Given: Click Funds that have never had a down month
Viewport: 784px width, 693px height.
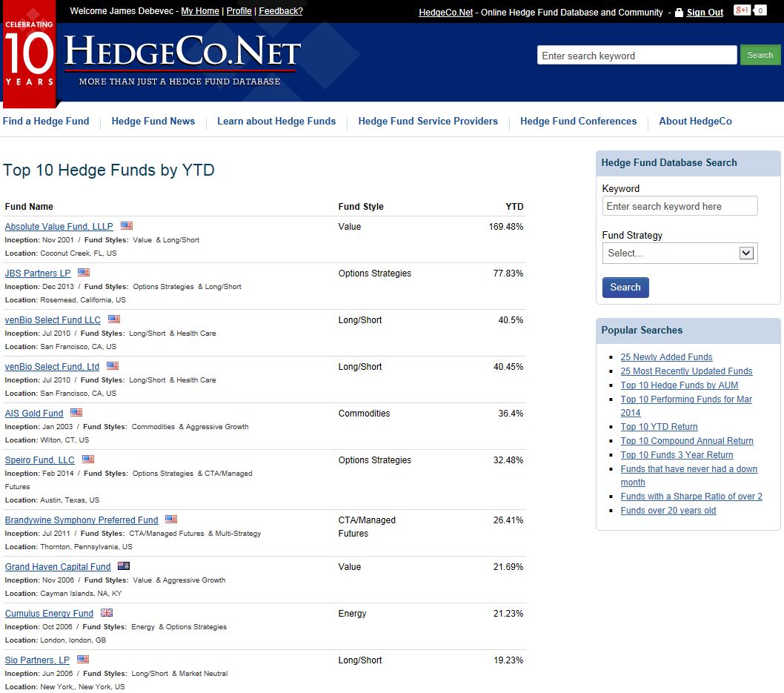Looking at the screenshot, I should [x=689, y=476].
